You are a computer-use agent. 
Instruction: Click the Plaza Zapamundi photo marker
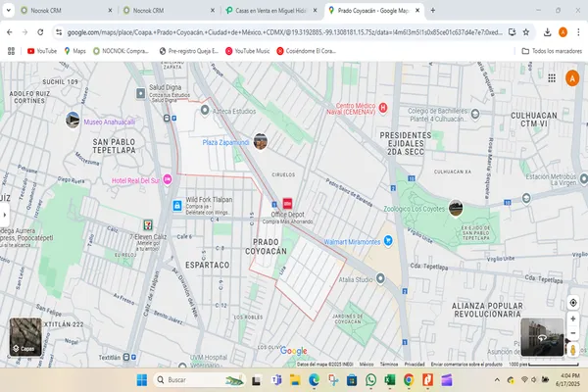coord(261,141)
